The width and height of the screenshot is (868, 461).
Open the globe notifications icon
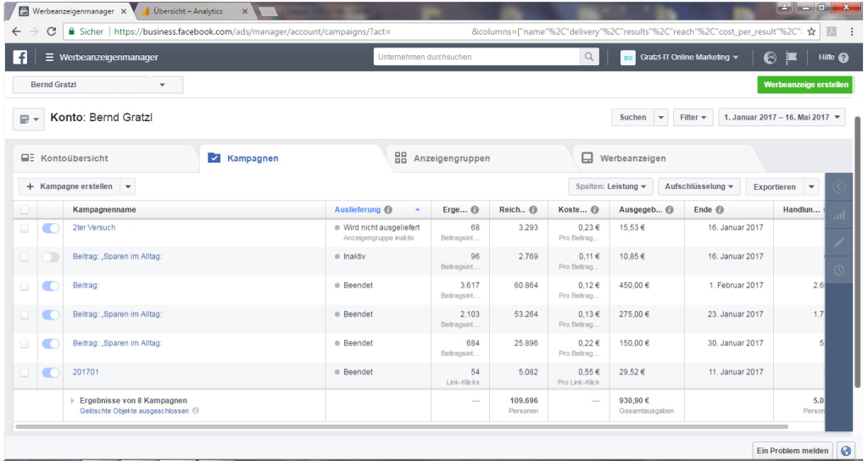point(770,58)
